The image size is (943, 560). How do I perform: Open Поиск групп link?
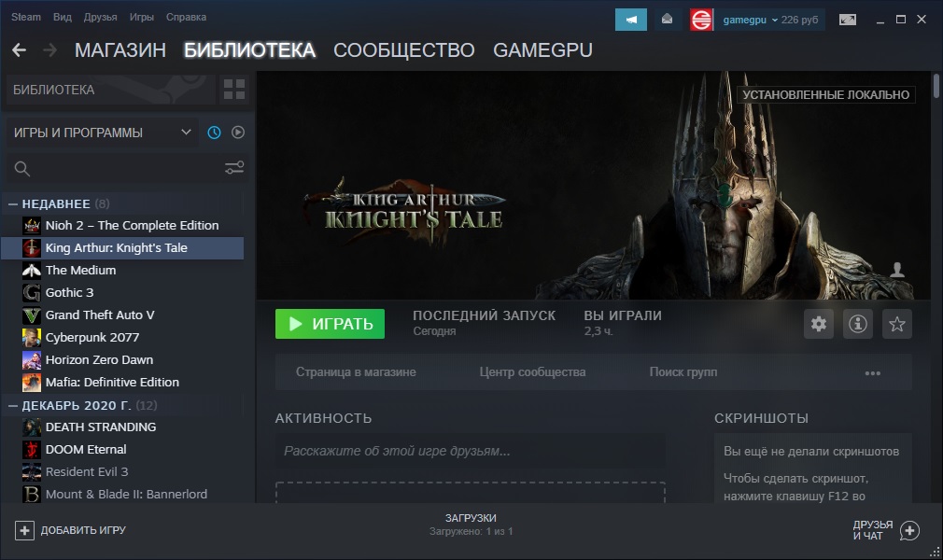(683, 372)
